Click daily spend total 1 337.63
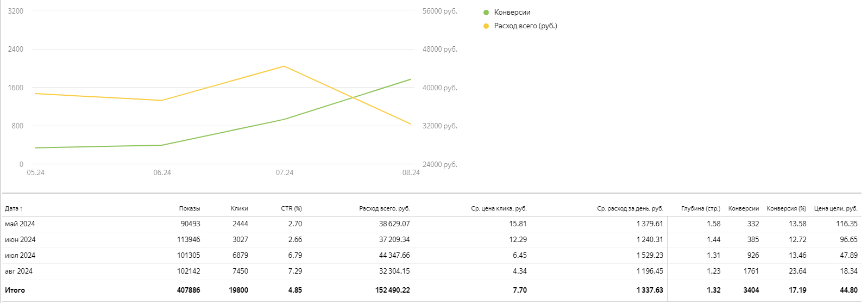868x303 pixels. tap(650, 290)
